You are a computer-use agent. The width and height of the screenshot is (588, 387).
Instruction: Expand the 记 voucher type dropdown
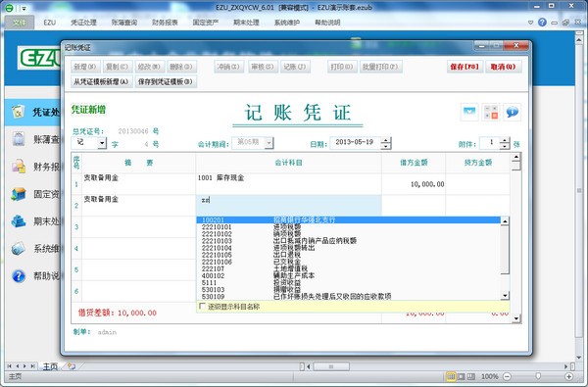click(x=102, y=143)
